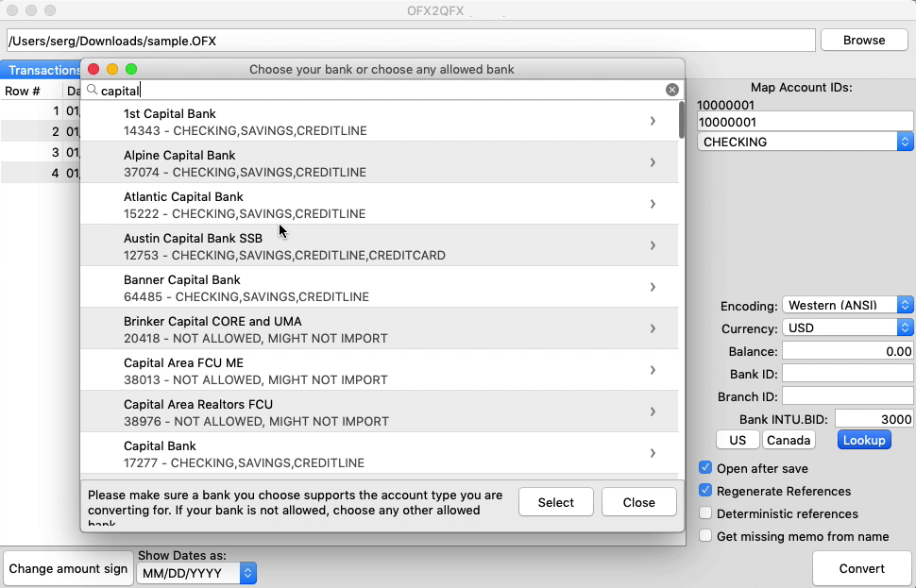Expand the Atlantic Capital Bank chevron
The width and height of the screenshot is (916, 588).
click(x=653, y=204)
